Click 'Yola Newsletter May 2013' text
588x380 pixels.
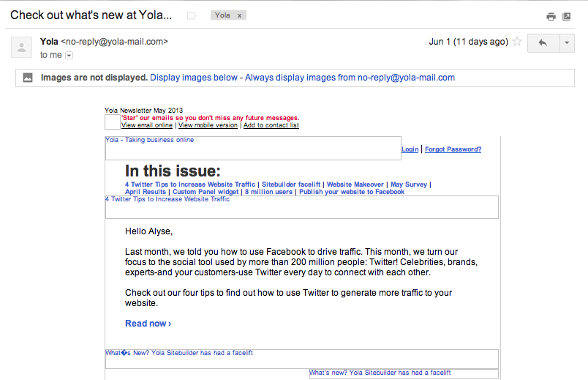(143, 111)
